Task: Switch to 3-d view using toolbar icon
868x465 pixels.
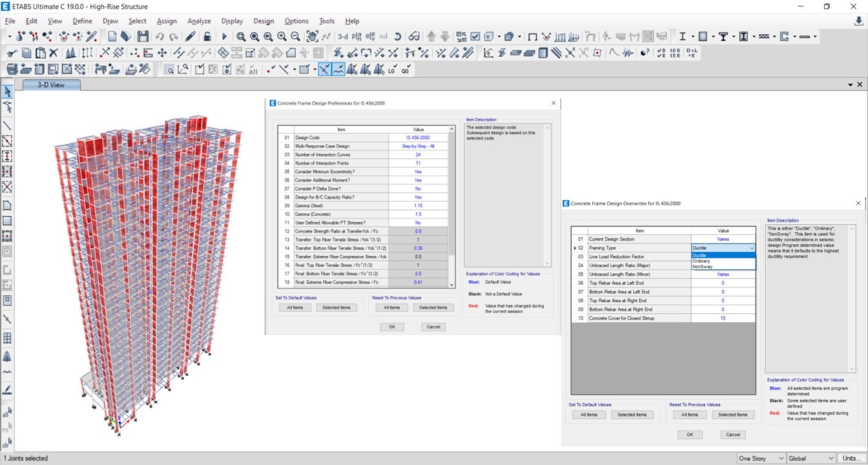Action: tap(342, 37)
